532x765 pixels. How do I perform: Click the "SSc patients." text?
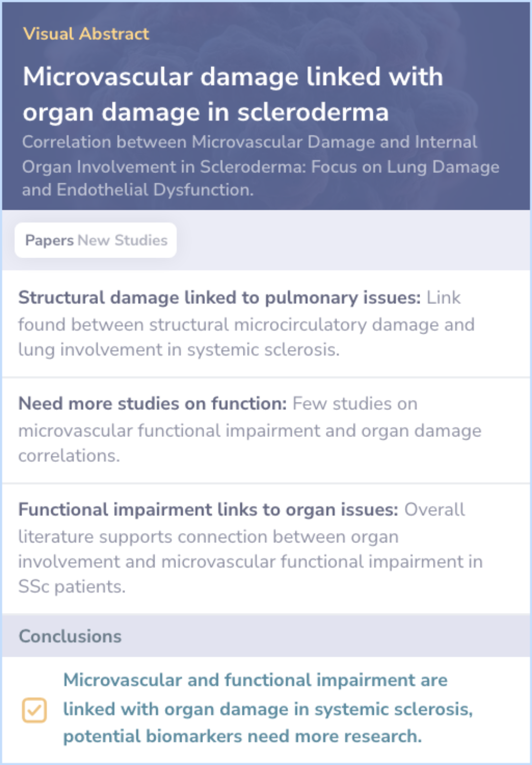72,587
